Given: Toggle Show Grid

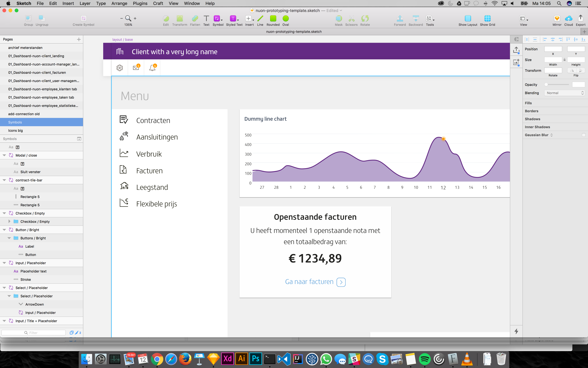Looking at the screenshot, I should click(x=487, y=19).
